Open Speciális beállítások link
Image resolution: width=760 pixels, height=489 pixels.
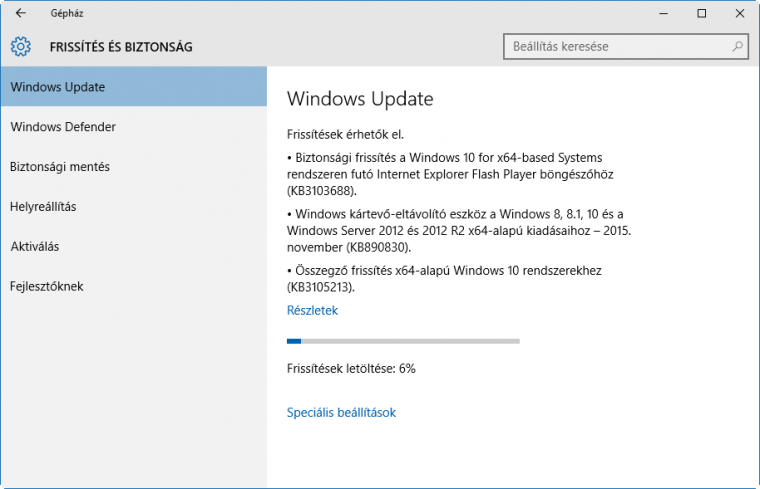[x=341, y=412]
